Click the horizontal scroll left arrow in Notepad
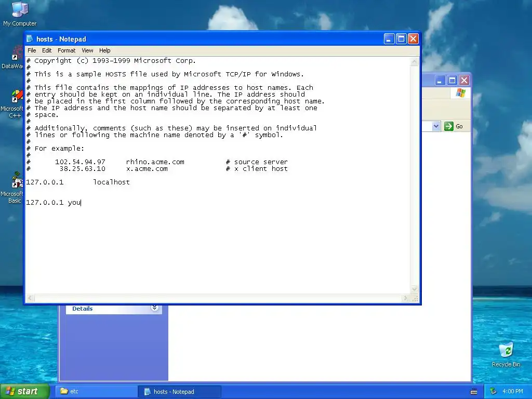The width and height of the screenshot is (532, 399). (x=30, y=298)
